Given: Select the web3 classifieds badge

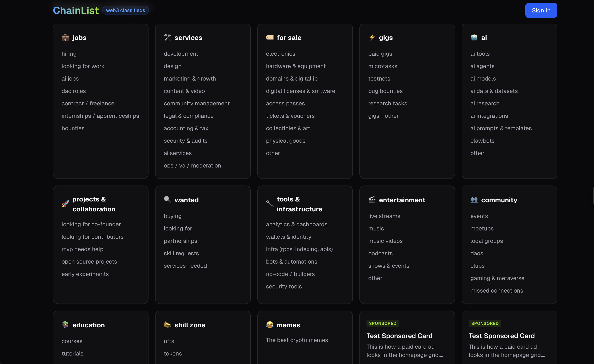Looking at the screenshot, I should click(x=125, y=10).
